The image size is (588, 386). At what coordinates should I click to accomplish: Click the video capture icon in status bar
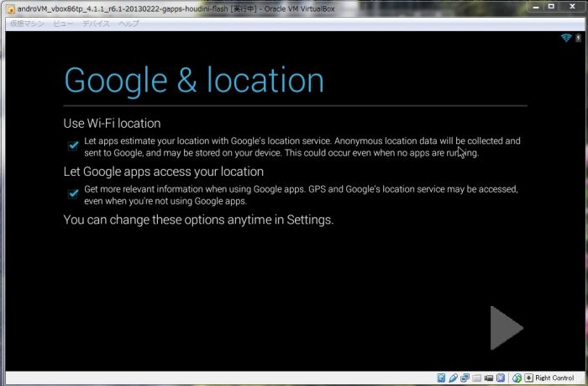[488, 378]
